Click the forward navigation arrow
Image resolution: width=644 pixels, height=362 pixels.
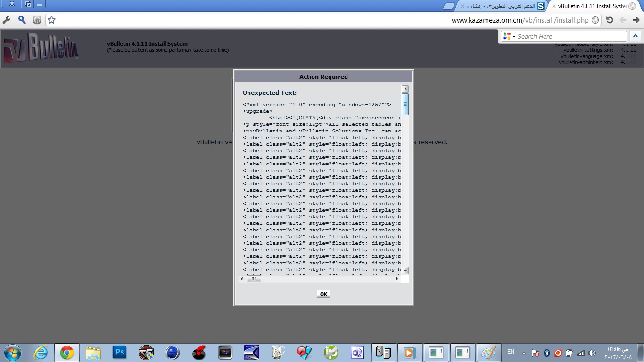coord(636,20)
